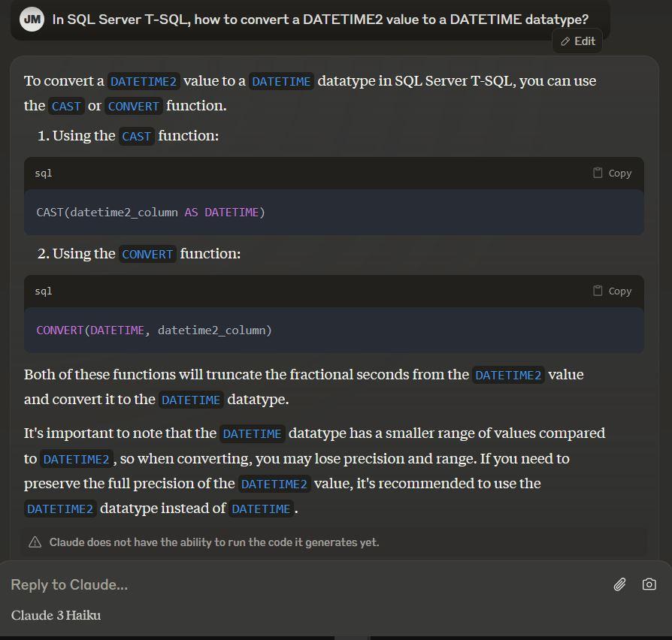Focus the Reply to Claude input field
The width and height of the screenshot is (672, 640).
click(x=301, y=584)
